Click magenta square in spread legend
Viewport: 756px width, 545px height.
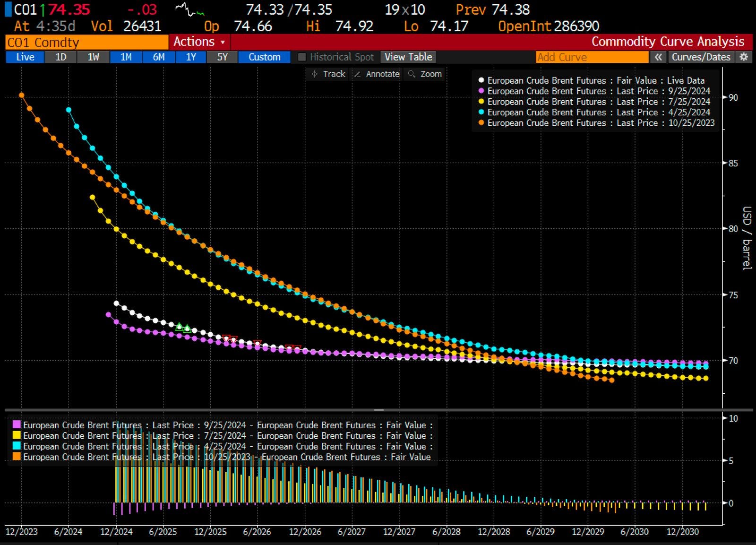[x=17, y=425]
